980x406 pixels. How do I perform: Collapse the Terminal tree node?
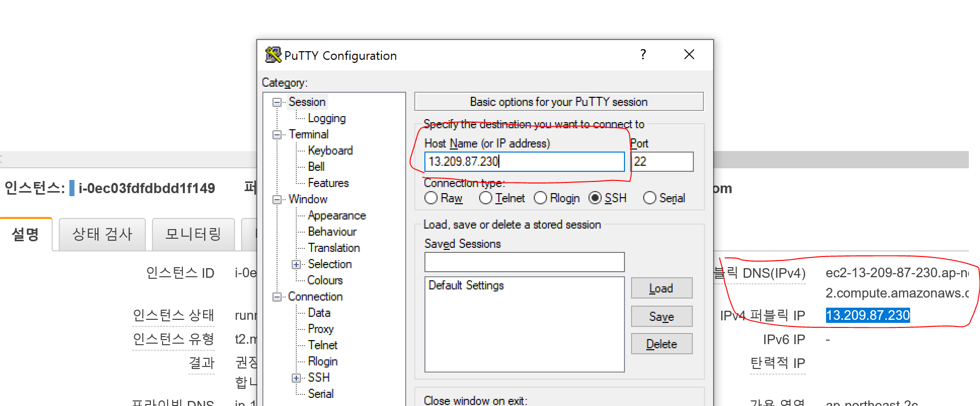tap(277, 135)
